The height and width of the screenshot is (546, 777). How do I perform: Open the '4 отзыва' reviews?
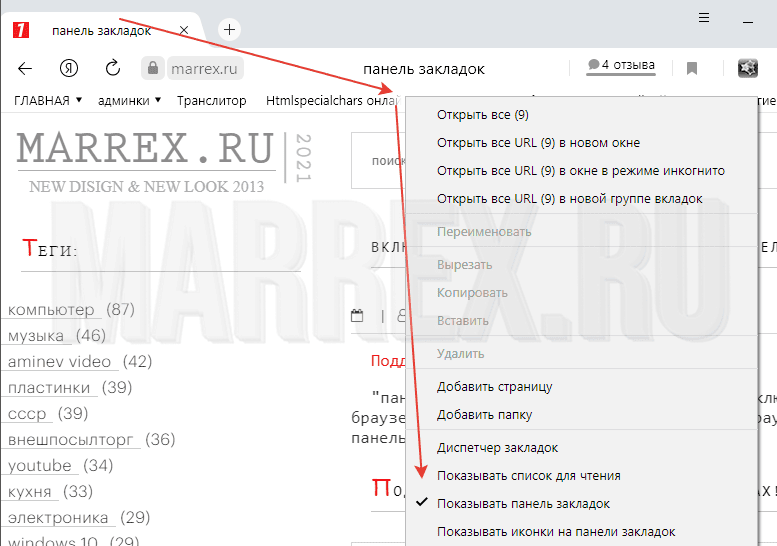pos(621,65)
